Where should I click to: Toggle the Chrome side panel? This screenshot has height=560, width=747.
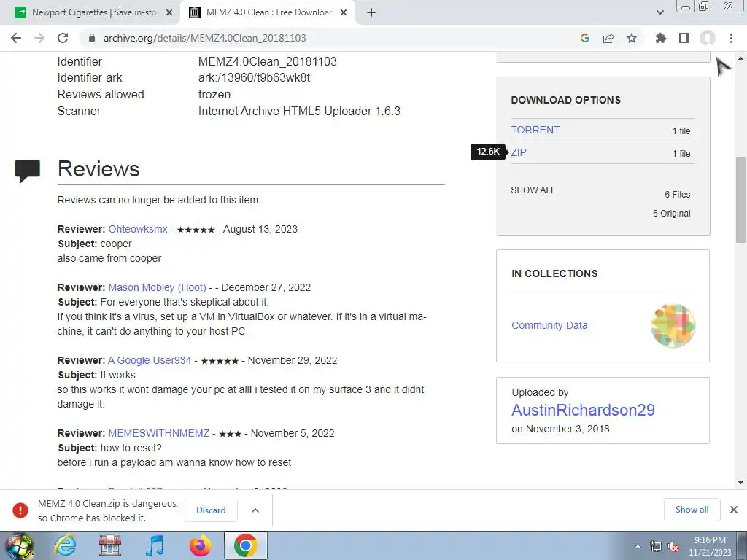point(684,38)
